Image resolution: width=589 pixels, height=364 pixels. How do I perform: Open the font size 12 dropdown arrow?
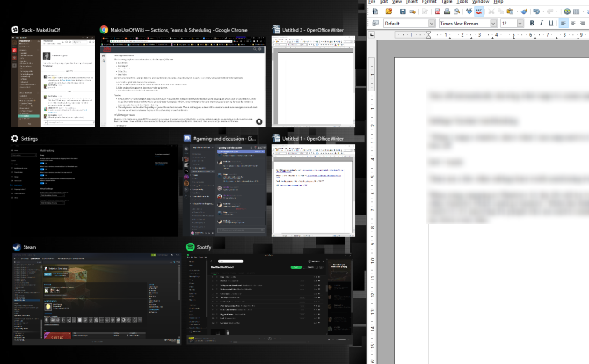click(x=520, y=23)
